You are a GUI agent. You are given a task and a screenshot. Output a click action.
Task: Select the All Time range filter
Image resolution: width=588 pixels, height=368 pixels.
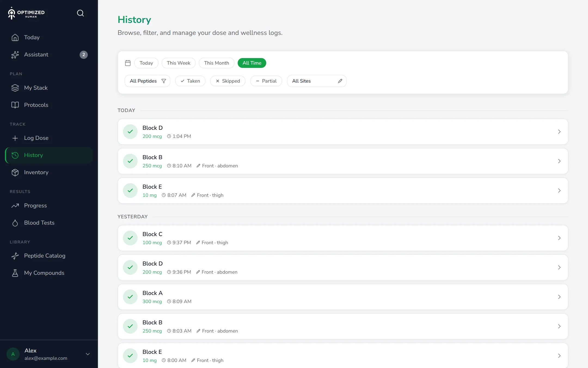point(252,63)
